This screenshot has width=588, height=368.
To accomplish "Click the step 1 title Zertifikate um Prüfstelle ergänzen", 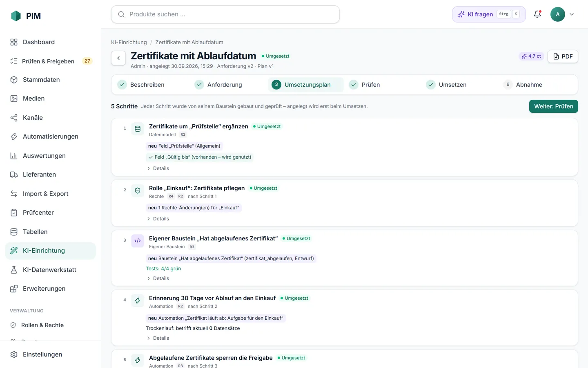I will tap(198, 126).
